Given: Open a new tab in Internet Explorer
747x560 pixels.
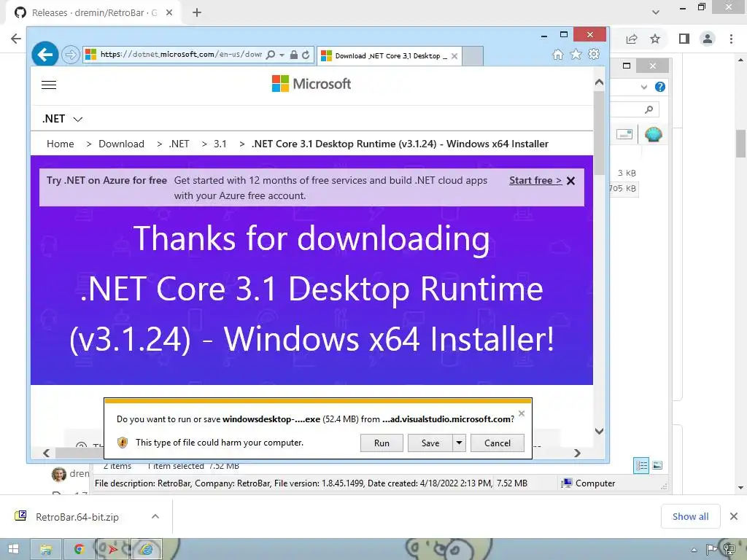Looking at the screenshot, I should [x=473, y=56].
